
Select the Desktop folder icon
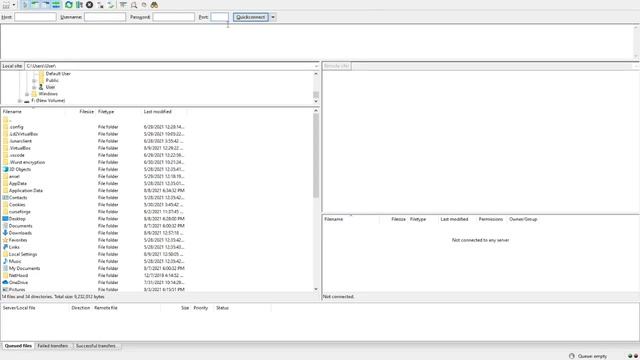click(x=5, y=219)
